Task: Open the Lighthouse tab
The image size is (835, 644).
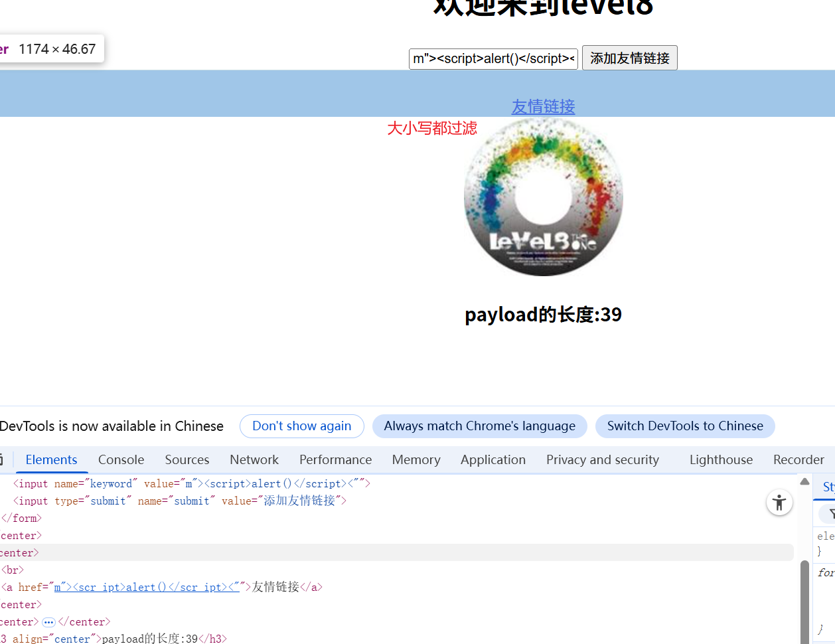Action: (721, 459)
